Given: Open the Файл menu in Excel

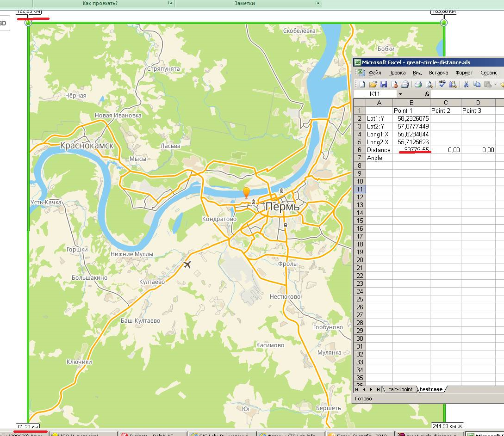Looking at the screenshot, I should [x=375, y=73].
